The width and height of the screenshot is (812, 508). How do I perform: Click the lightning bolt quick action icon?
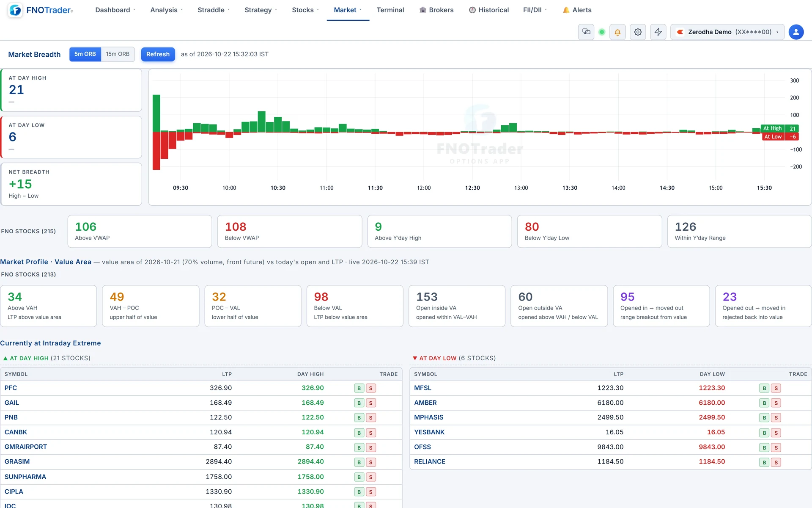click(x=658, y=32)
